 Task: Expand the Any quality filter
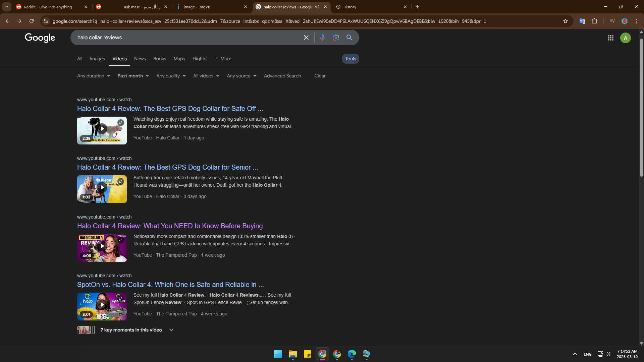(171, 76)
